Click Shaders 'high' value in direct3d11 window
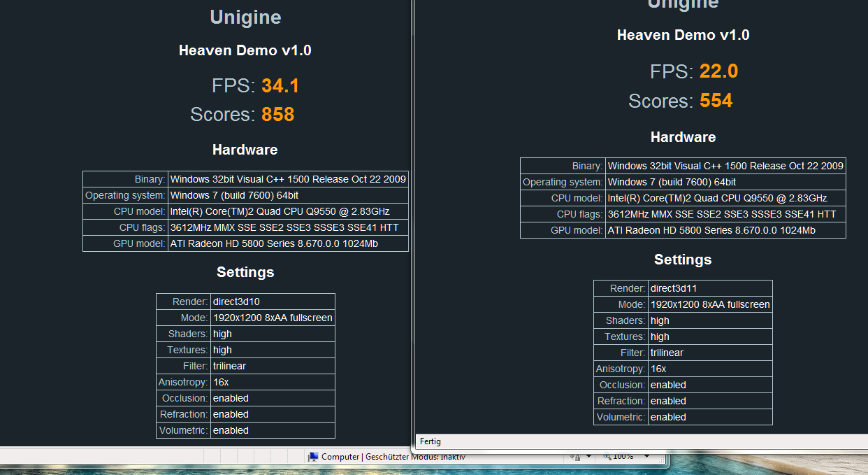 (660, 320)
